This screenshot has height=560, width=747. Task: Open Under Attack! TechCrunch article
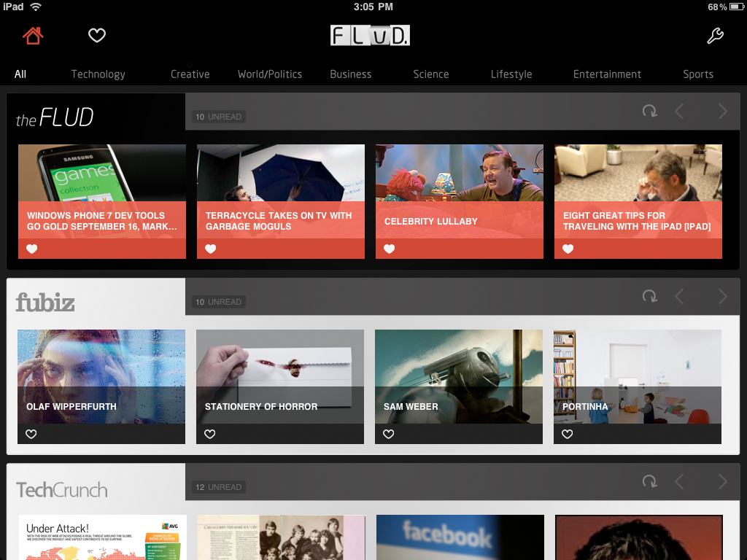click(x=102, y=537)
